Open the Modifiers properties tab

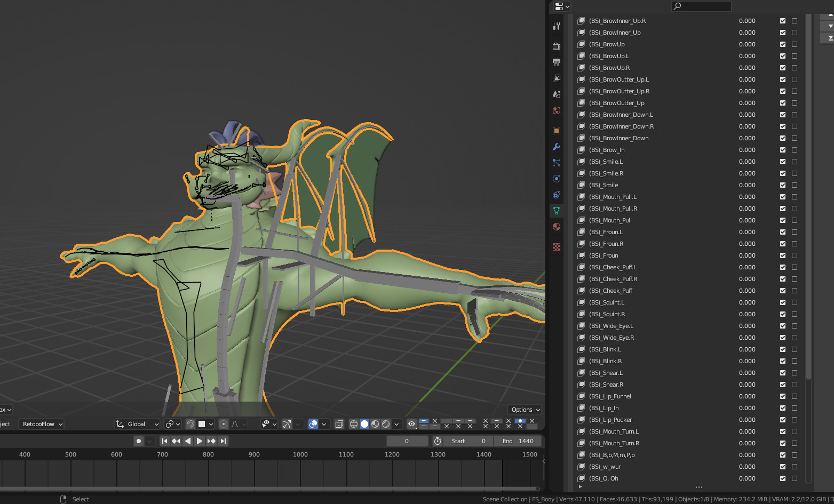(557, 147)
